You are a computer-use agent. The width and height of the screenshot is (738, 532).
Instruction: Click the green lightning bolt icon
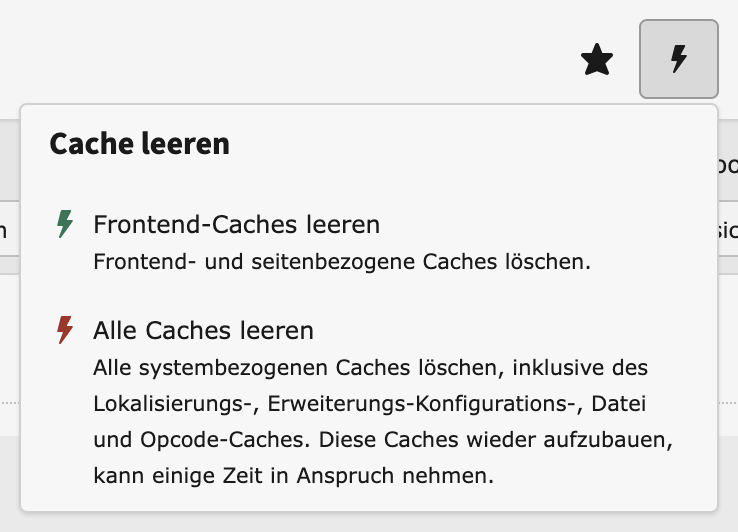tap(65, 224)
